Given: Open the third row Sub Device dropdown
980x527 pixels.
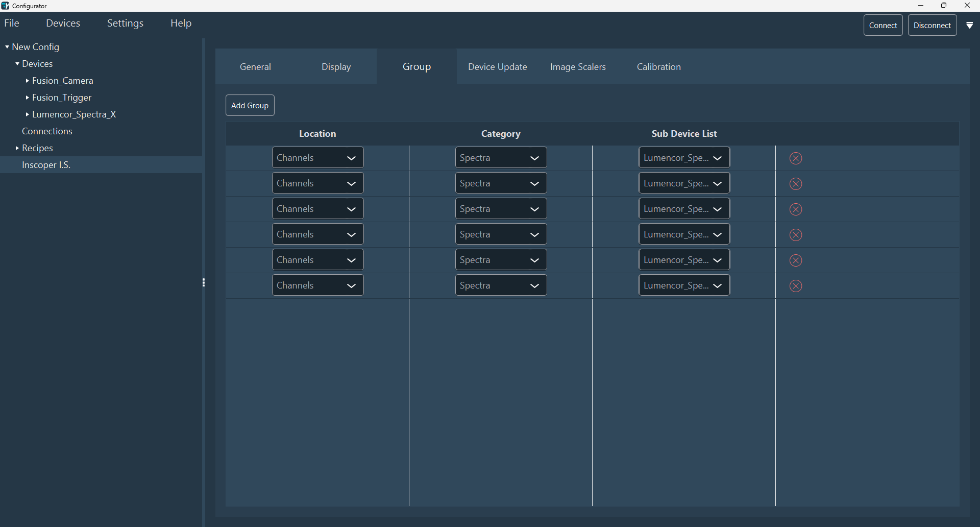Looking at the screenshot, I should 684,209.
